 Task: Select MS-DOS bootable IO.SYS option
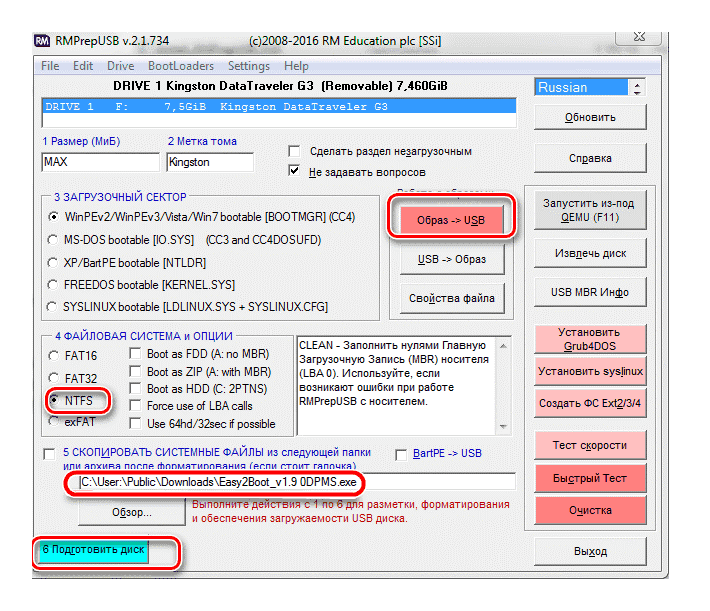[x=53, y=240]
